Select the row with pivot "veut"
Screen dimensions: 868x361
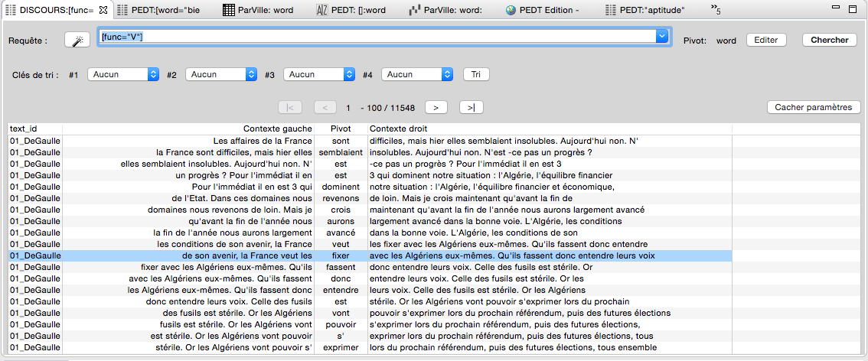coord(370,244)
